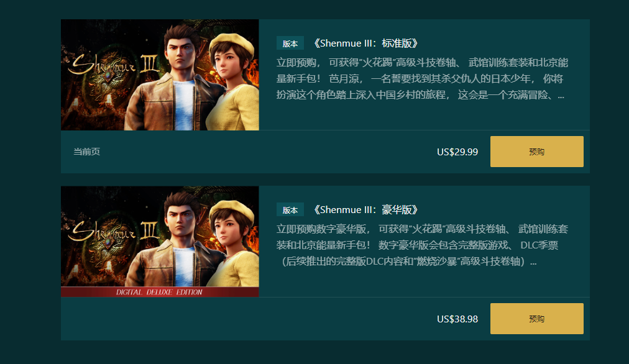Open the Digital Deluxe Edition cover thumbnail

[x=160, y=242]
